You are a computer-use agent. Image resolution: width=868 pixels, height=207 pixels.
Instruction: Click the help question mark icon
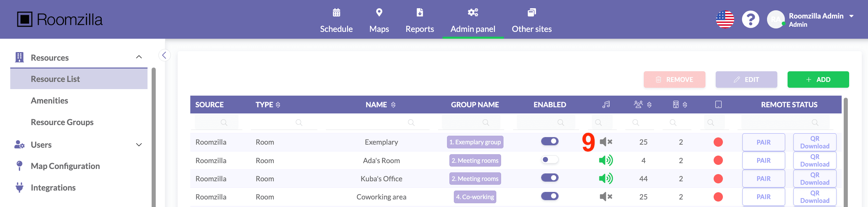click(x=750, y=20)
